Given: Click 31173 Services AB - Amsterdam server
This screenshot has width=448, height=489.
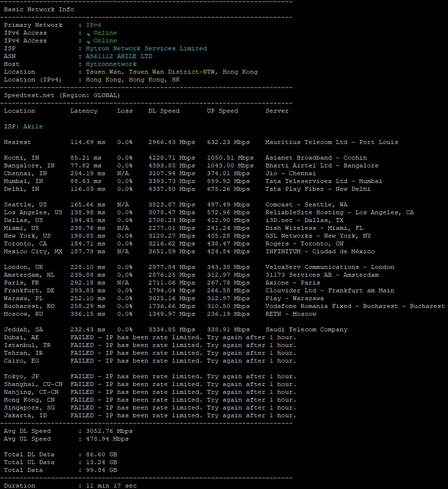Looking at the screenshot, I should (x=322, y=274).
